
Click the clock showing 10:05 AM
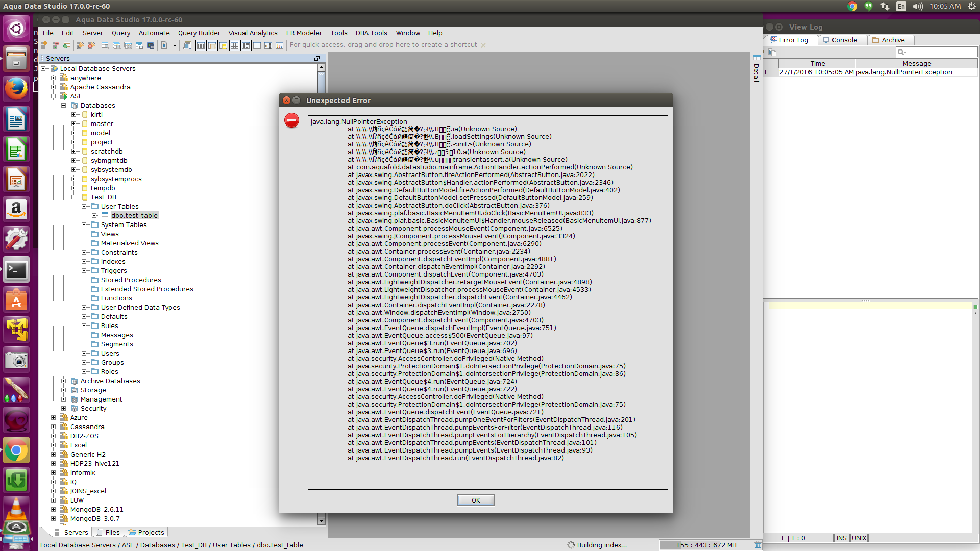coord(945,6)
